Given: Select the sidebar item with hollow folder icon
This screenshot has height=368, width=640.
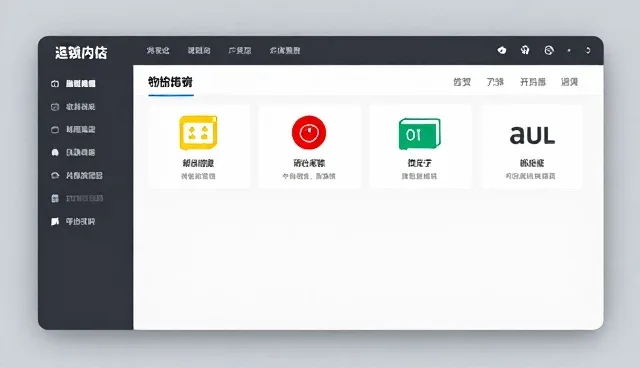Looking at the screenshot, I should 73,130.
